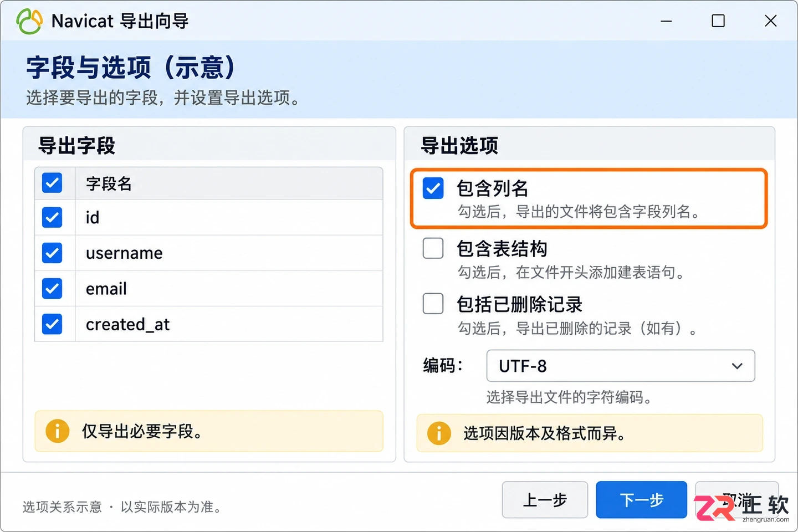The image size is (798, 532).
Task: Click the 导出字段 panel heading
Action: coord(76,146)
